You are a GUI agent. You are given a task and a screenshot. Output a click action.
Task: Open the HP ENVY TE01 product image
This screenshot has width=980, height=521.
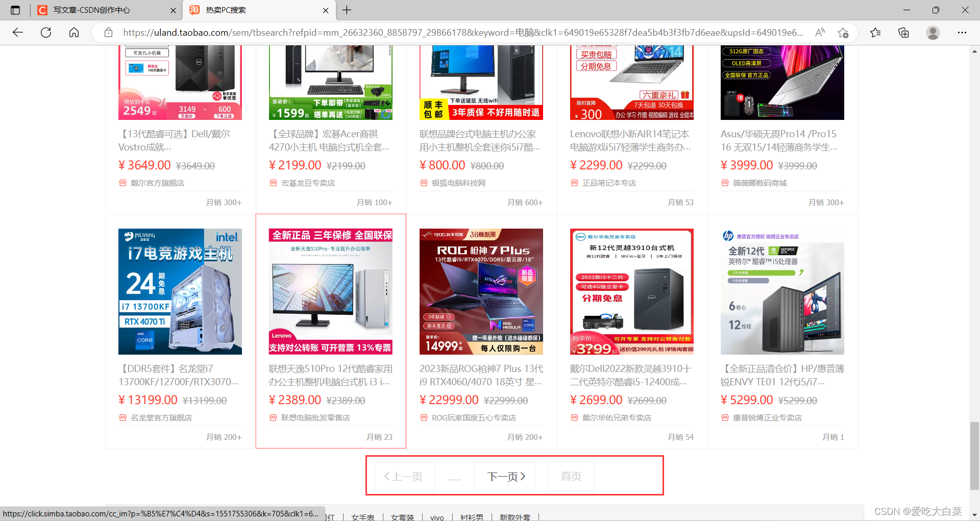coord(782,291)
